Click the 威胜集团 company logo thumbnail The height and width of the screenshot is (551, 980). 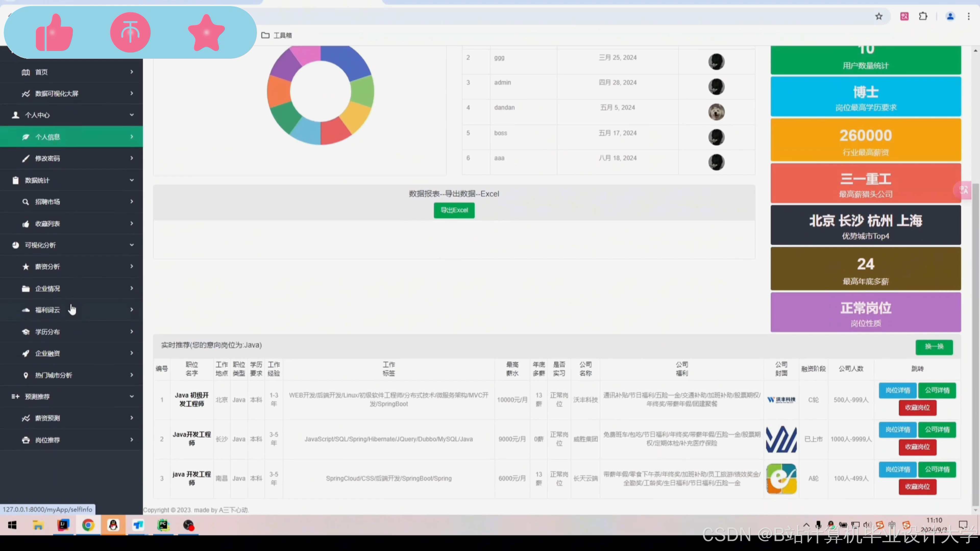pos(781,439)
